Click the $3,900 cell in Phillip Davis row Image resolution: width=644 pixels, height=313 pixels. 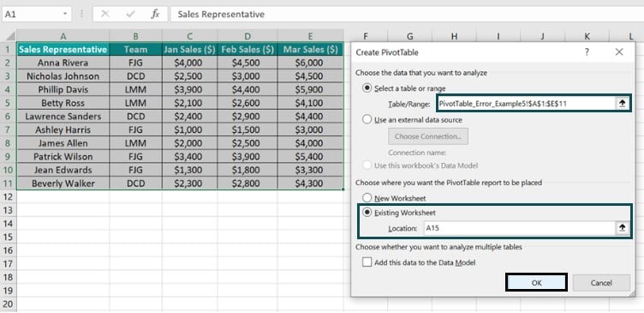tap(190, 89)
